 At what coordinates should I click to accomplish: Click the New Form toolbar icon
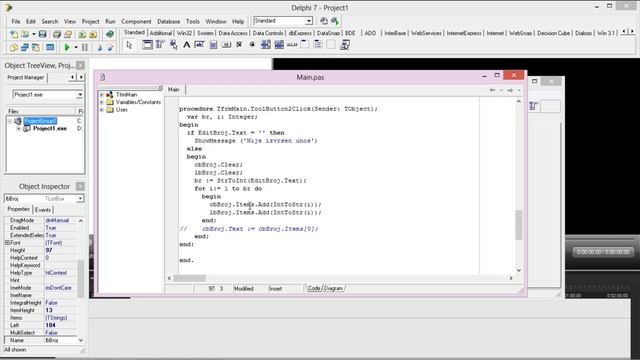point(50,47)
